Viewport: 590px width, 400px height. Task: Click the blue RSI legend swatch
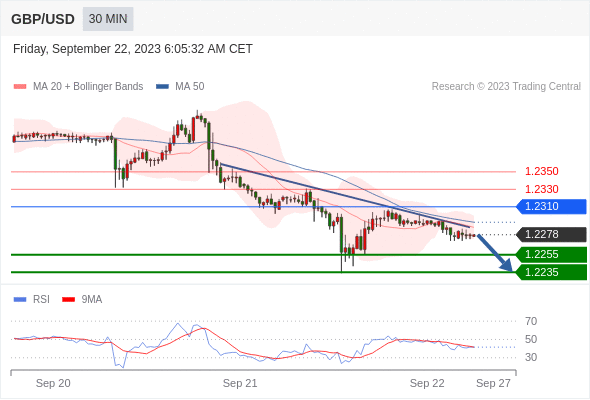coord(20,300)
